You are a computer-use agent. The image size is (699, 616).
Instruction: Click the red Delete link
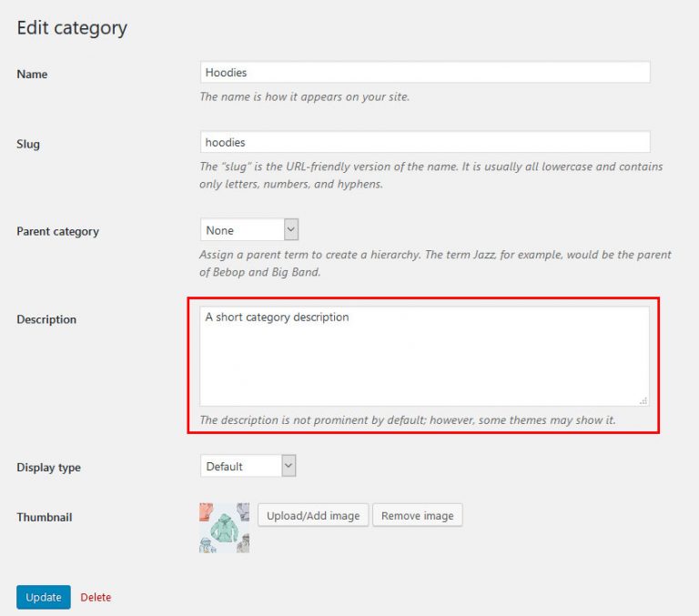96,598
